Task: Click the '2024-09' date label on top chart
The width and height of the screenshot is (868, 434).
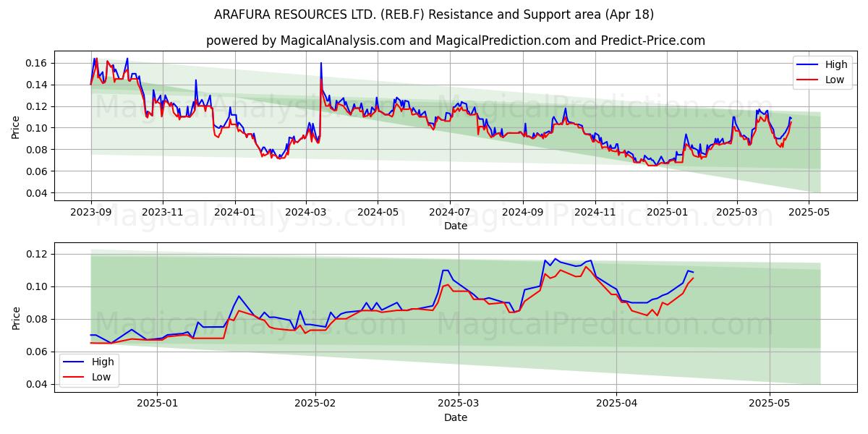Action: click(522, 213)
